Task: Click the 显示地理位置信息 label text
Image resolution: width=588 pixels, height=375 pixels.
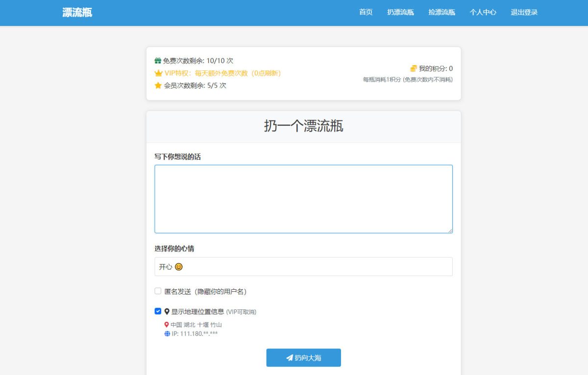Action: click(197, 312)
